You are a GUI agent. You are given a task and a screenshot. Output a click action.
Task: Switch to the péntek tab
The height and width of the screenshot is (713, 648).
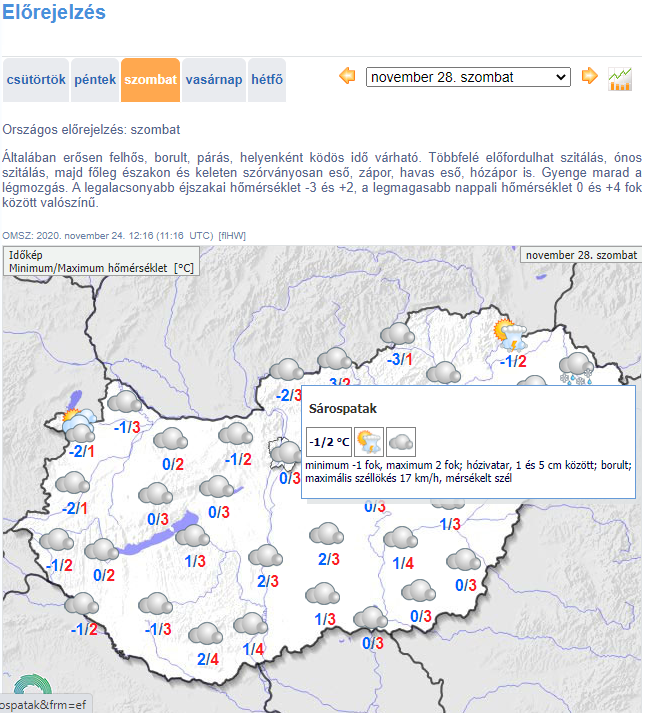click(x=95, y=80)
